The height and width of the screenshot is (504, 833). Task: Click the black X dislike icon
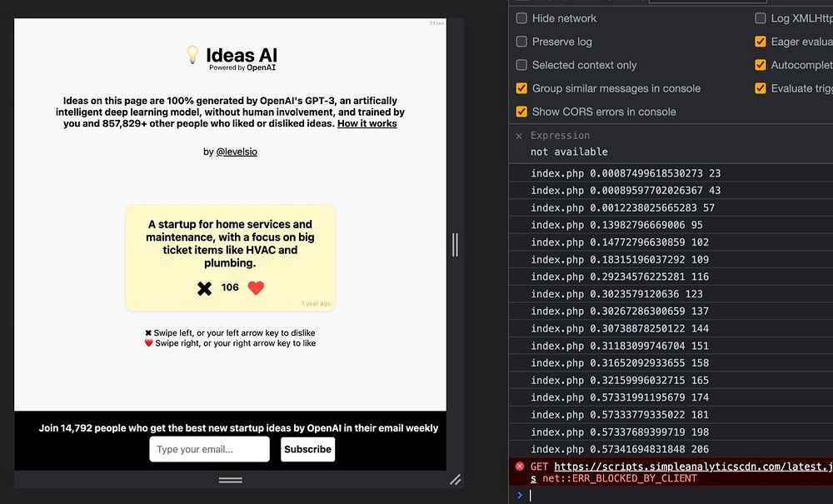(205, 288)
